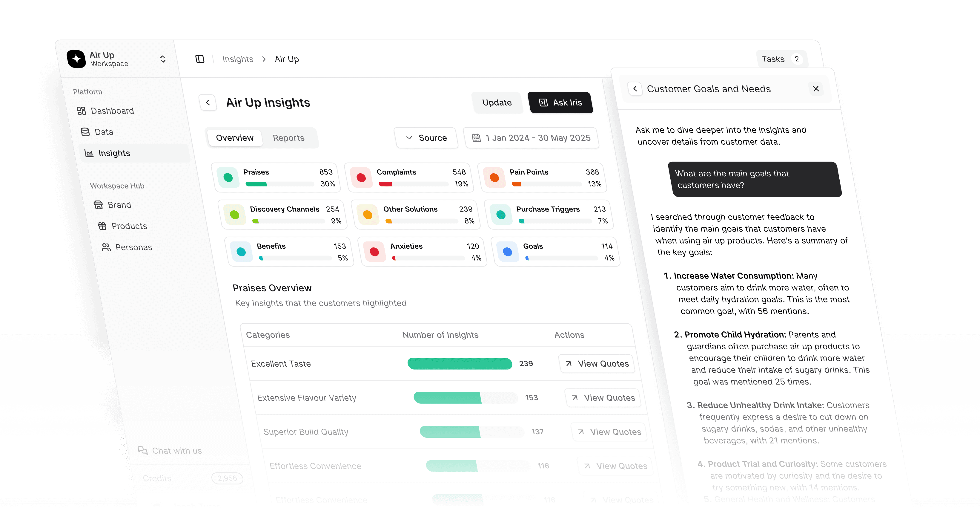Go back from Air Up Insights
Screen dimensions: 980x508
pos(208,102)
